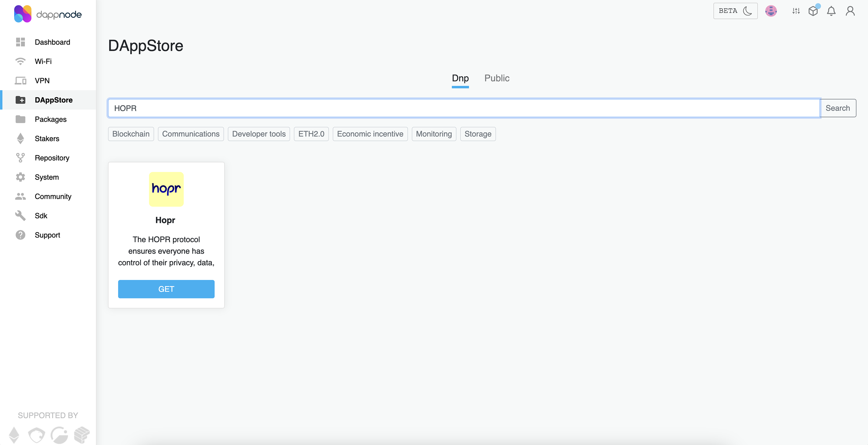Switch to the Dnp tab
The width and height of the screenshot is (868, 445).
click(460, 78)
